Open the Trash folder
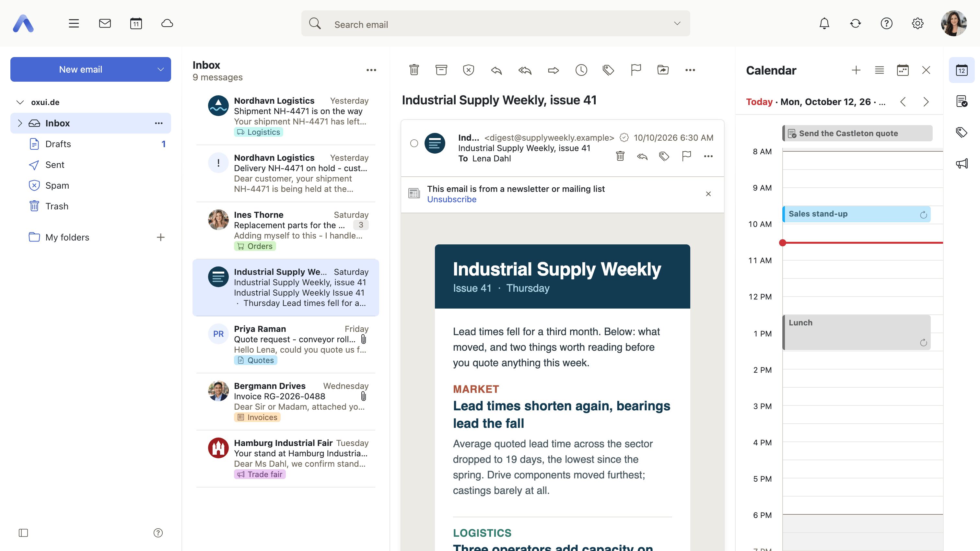This screenshot has height=551, width=980. [90, 206]
